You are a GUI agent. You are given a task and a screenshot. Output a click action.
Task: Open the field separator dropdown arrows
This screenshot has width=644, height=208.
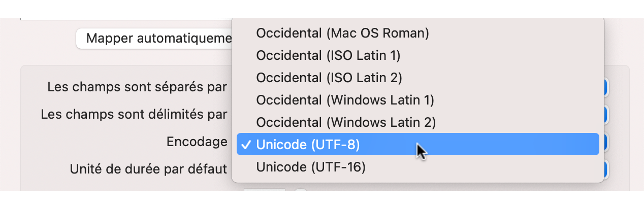606,87
